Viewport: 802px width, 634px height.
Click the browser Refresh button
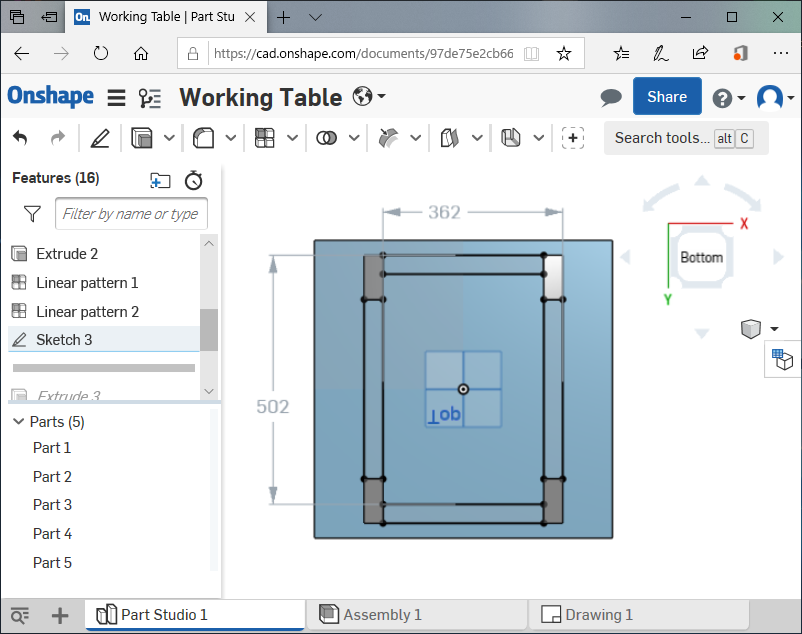click(101, 53)
